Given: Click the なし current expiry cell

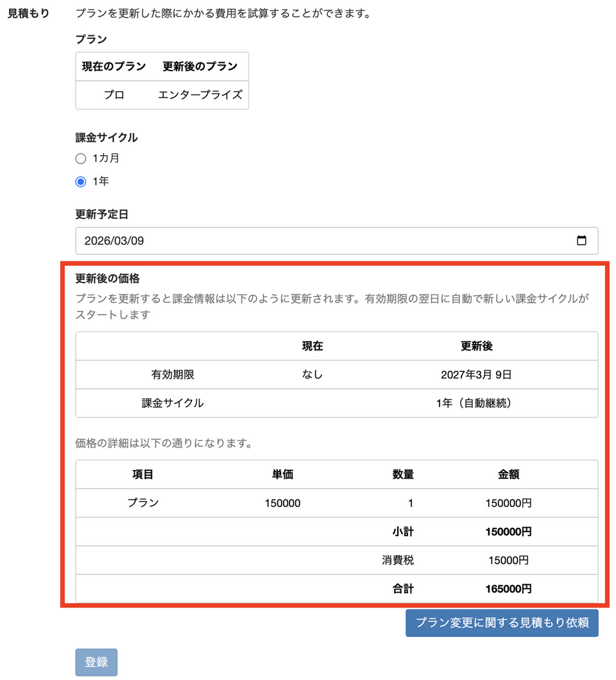Looking at the screenshot, I should pos(312,375).
